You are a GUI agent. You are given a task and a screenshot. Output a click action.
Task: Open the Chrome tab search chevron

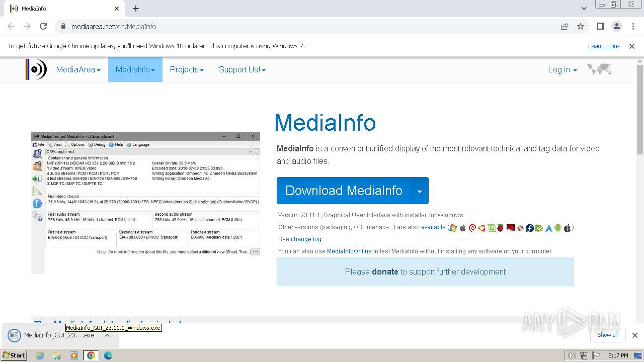(x=584, y=9)
